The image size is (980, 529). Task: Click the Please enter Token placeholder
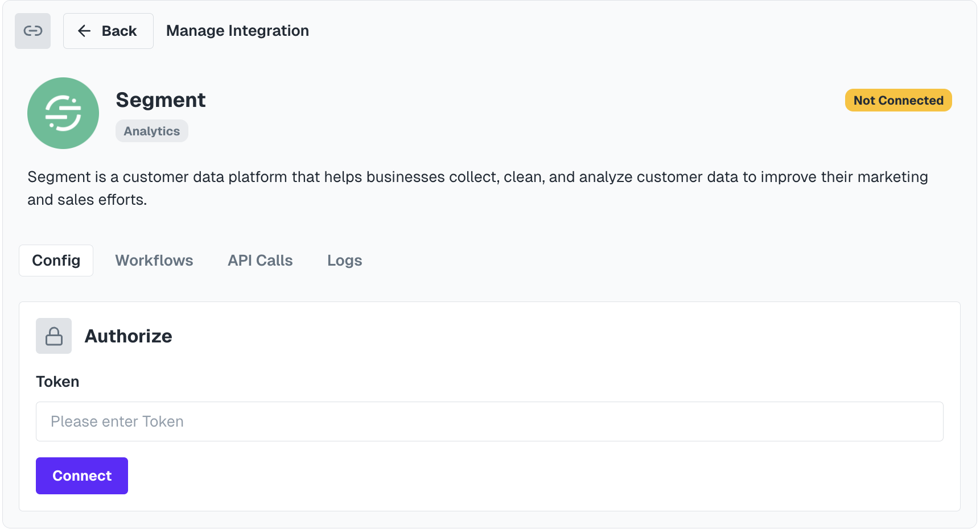pyautogui.click(x=117, y=421)
